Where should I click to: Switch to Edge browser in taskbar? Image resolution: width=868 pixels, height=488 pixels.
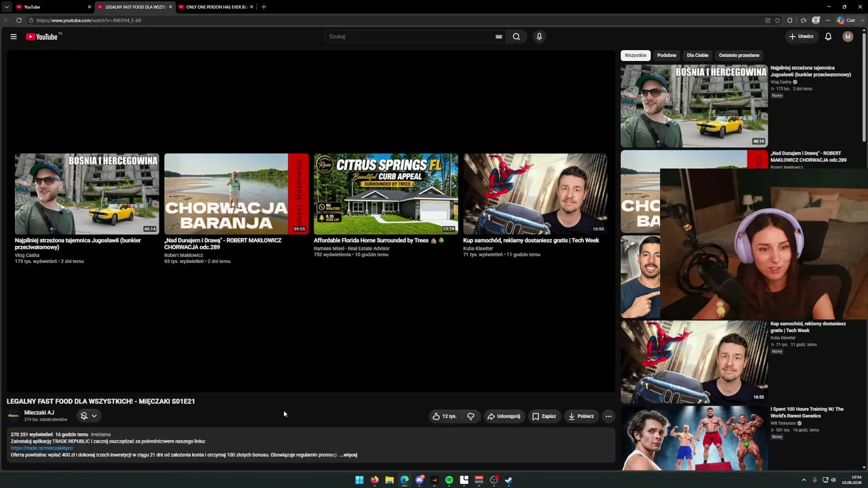point(404,481)
